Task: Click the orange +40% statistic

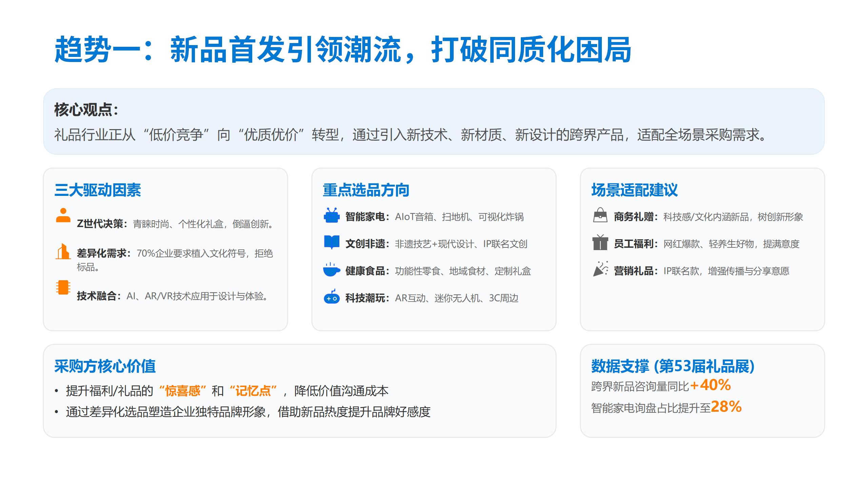Action: pos(710,385)
